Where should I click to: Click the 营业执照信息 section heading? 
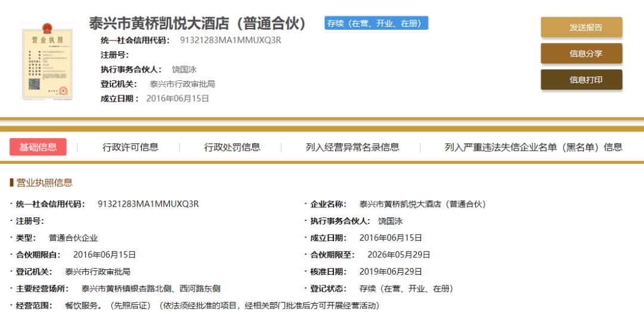44,183
